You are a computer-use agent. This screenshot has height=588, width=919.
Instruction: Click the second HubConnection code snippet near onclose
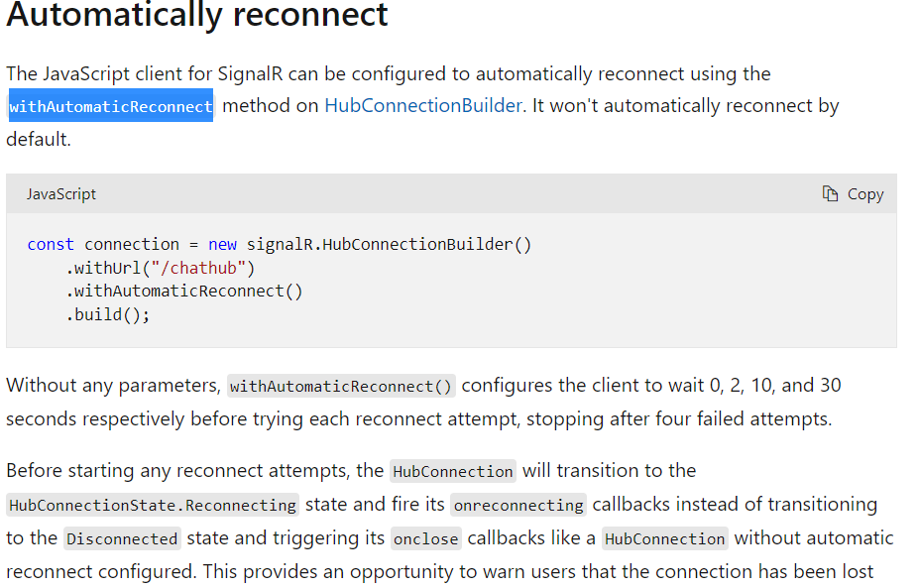664,538
